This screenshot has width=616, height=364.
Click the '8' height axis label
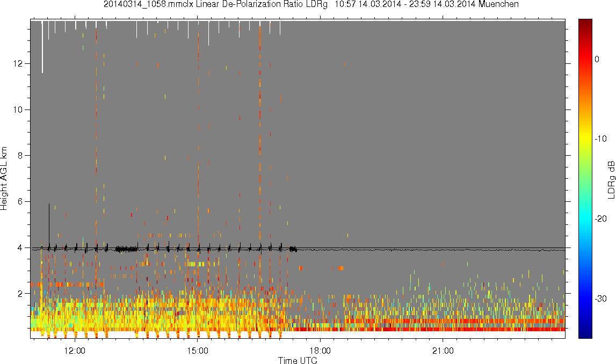(20, 156)
